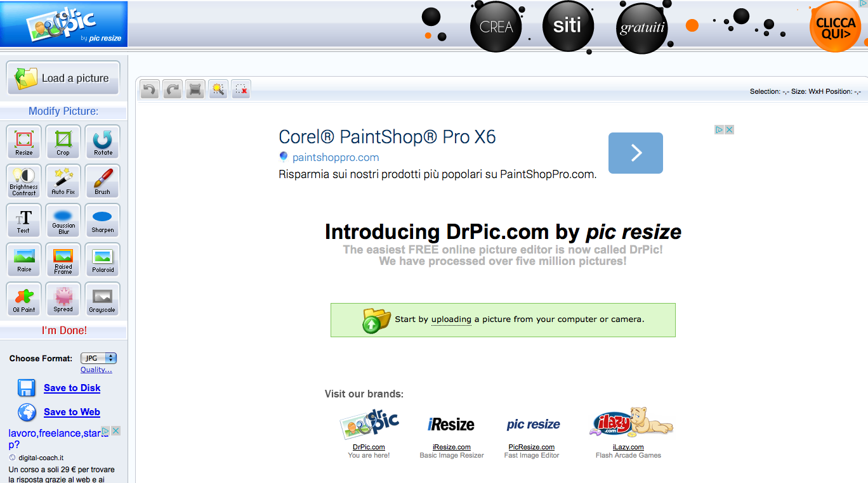The height and width of the screenshot is (483, 868).
Task: Select the Crop tool
Action: (63, 141)
